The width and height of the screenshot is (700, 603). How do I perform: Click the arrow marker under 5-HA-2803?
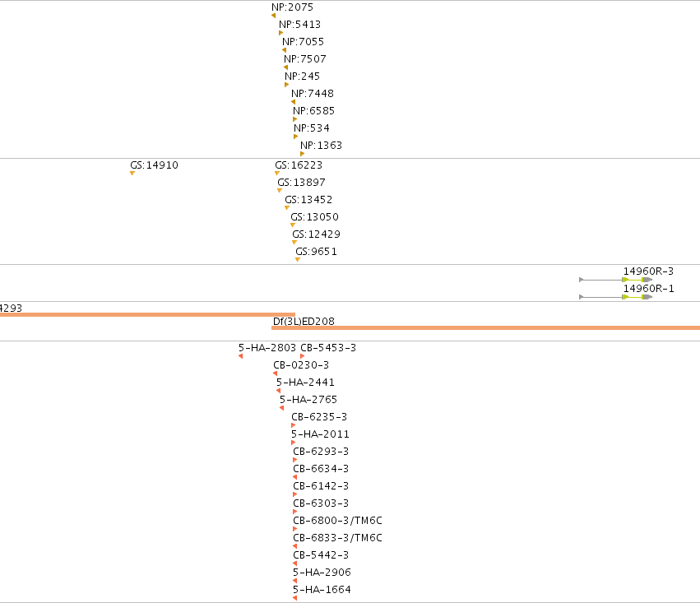(241, 356)
